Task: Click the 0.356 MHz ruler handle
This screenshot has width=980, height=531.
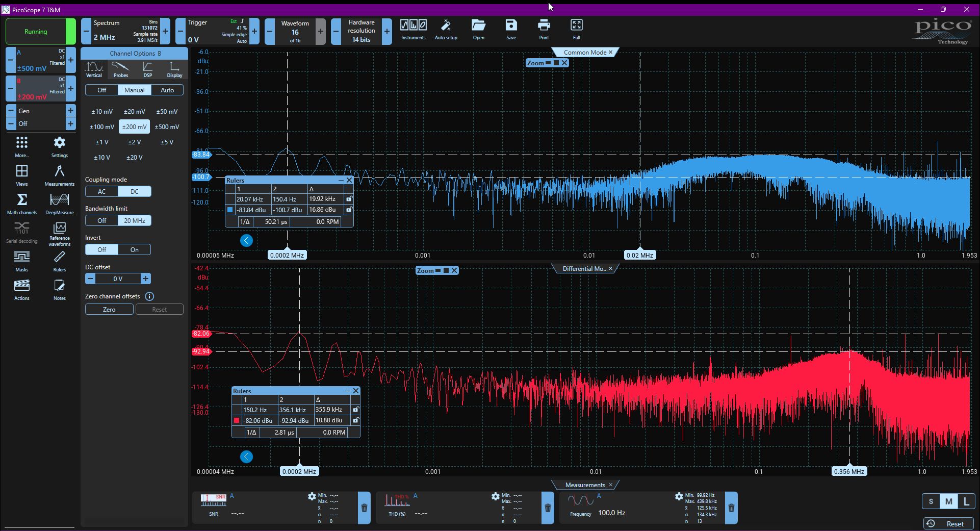Action: 849,472
